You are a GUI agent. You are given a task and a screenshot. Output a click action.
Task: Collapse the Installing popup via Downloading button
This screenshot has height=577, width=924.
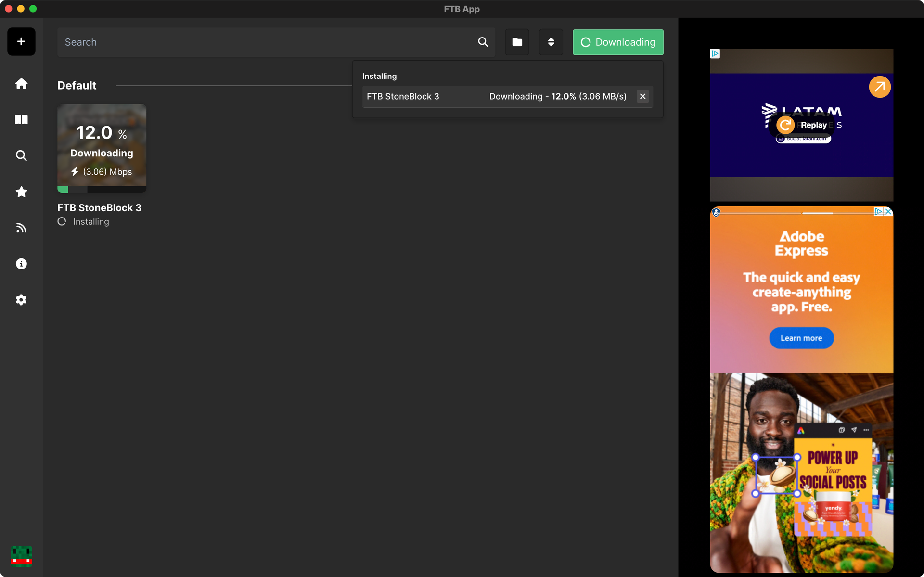coord(618,42)
